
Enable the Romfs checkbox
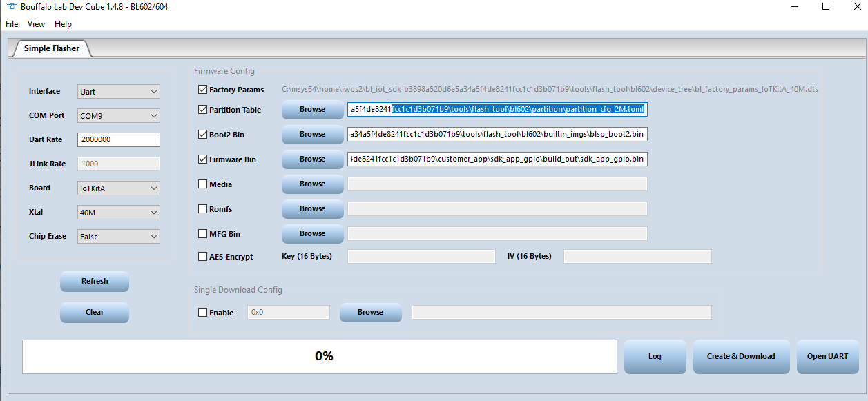[202, 208]
